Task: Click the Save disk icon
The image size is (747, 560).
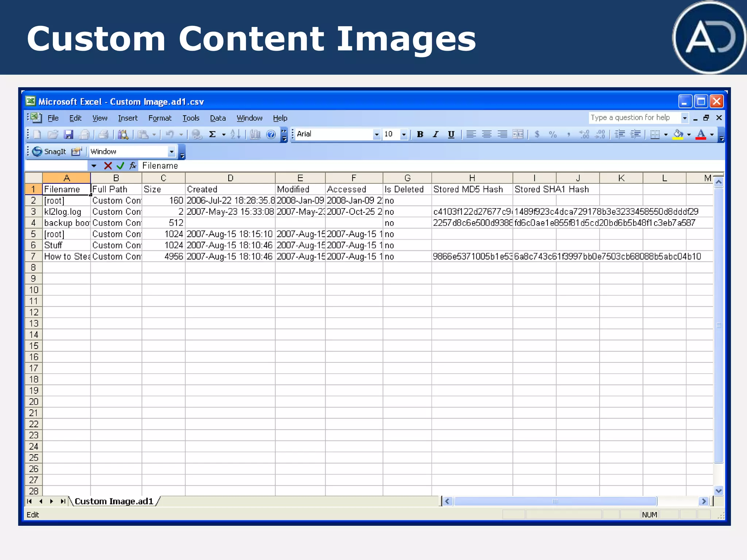Action: [x=69, y=135]
